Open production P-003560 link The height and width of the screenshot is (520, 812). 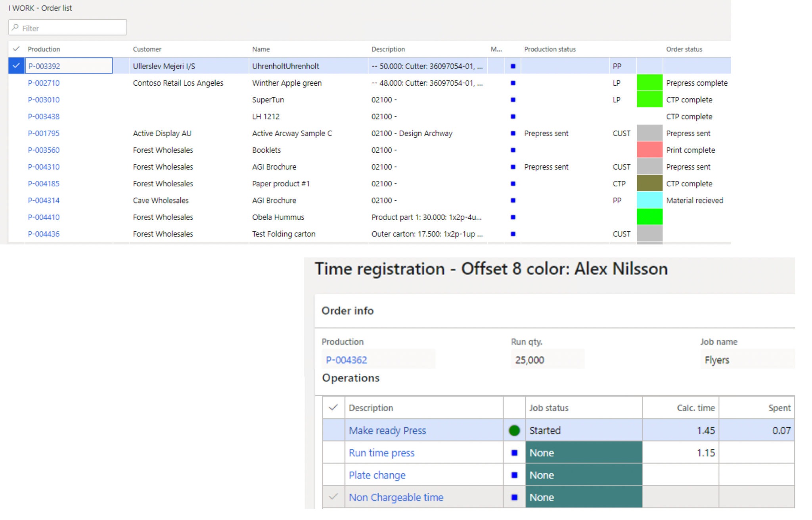[44, 150]
